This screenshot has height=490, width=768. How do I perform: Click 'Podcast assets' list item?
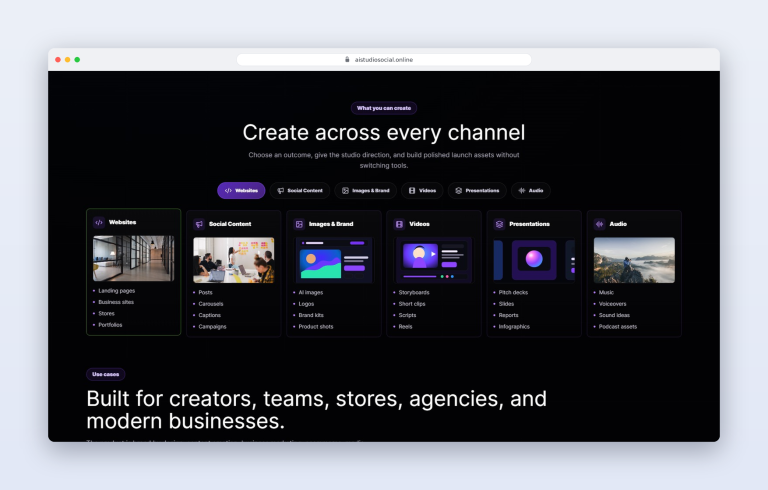click(618, 327)
